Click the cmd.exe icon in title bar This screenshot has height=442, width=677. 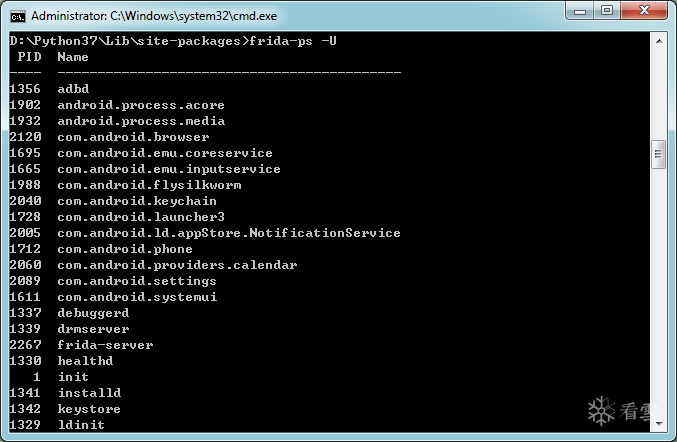pos(17,16)
